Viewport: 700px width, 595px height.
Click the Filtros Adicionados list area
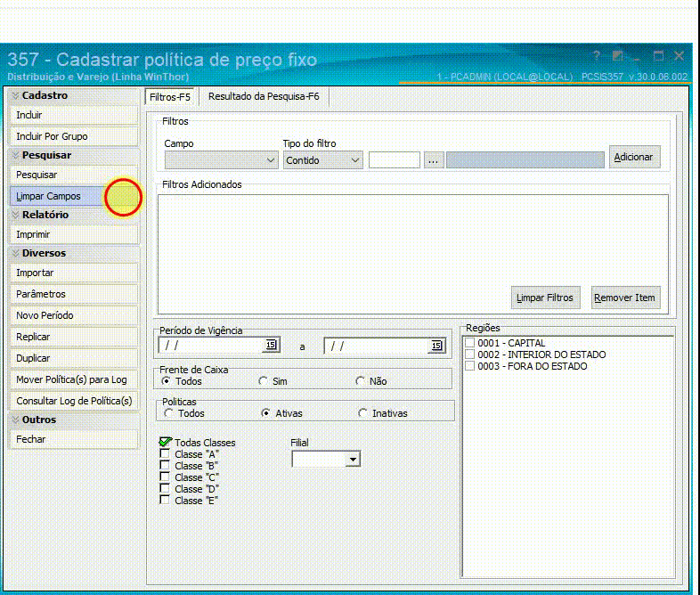click(x=413, y=255)
